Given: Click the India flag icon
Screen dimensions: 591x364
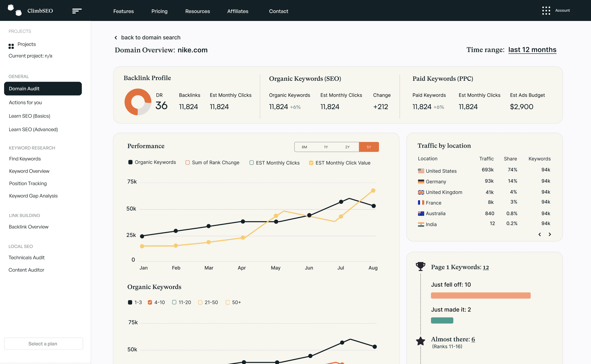Looking at the screenshot, I should coord(421,224).
